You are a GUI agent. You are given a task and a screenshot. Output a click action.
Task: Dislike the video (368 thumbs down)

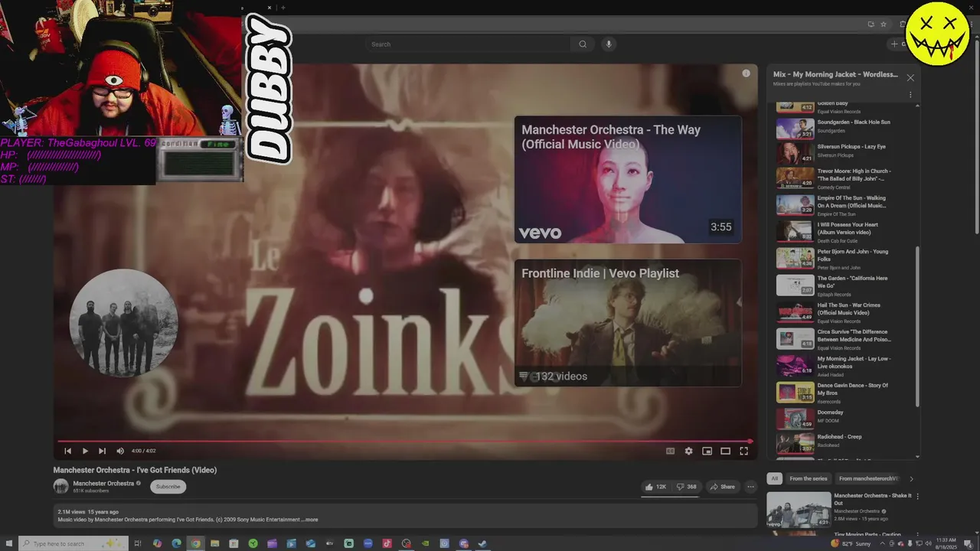[687, 487]
